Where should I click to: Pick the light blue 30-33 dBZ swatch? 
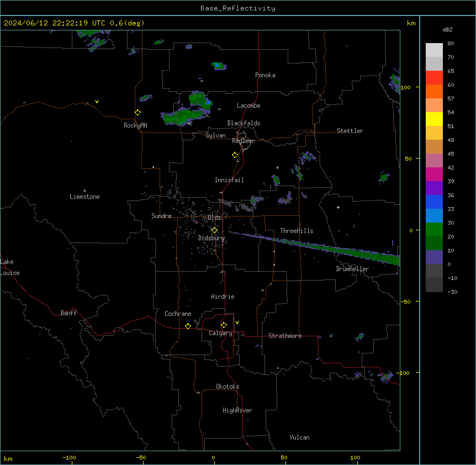[434, 215]
